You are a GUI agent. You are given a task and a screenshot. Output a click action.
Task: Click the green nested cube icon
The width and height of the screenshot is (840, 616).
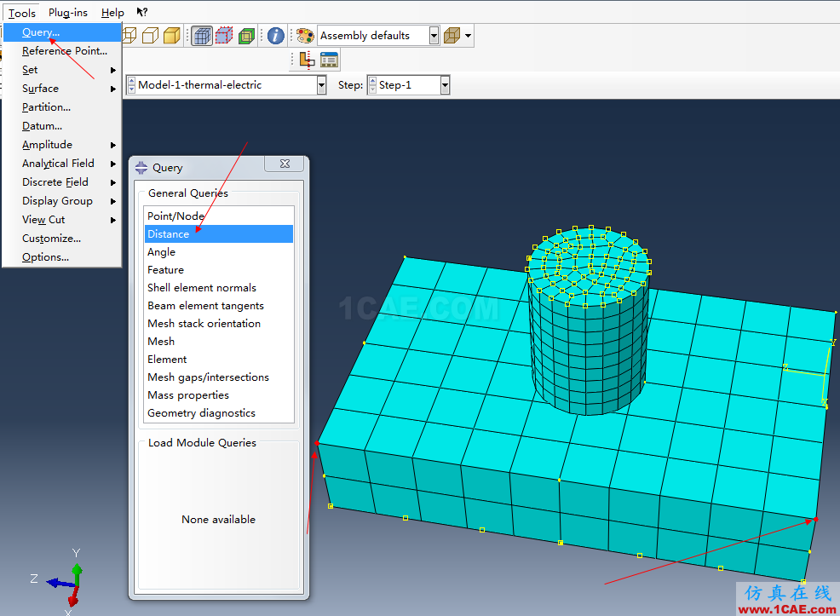coord(246,36)
